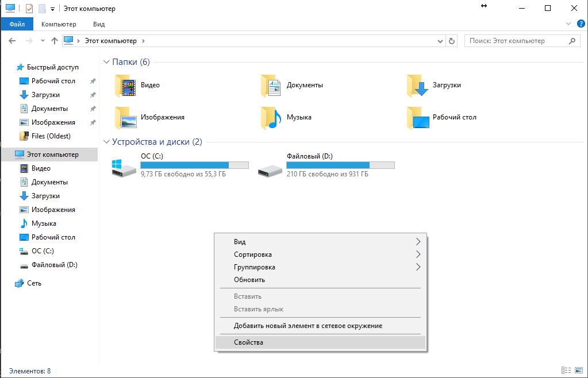Viewport: 588px width, 378px height.
Task: Click text 9,73 ГБ свободно из 55,3 ГБ
Action: pos(183,174)
